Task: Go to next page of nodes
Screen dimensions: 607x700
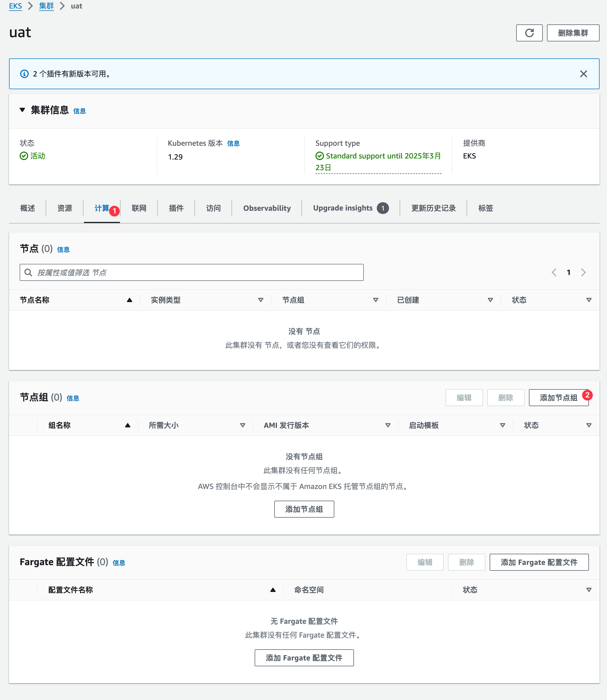Action: (583, 272)
